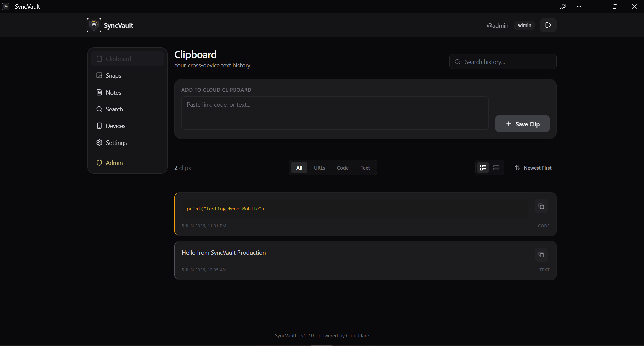
Task: Select the Hello from SyncVault Production clip text
Action: (x=224, y=253)
